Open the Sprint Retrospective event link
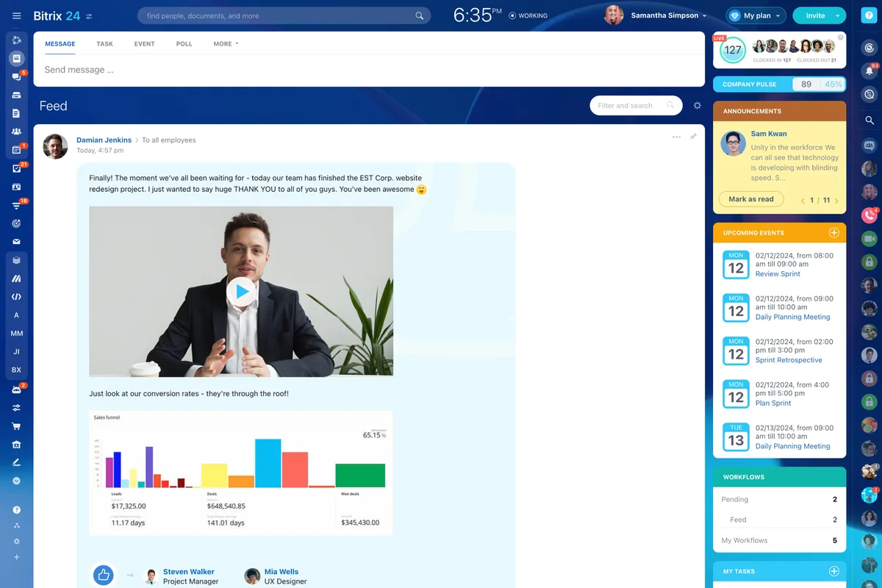Screen dimensions: 882x588 click(x=789, y=360)
